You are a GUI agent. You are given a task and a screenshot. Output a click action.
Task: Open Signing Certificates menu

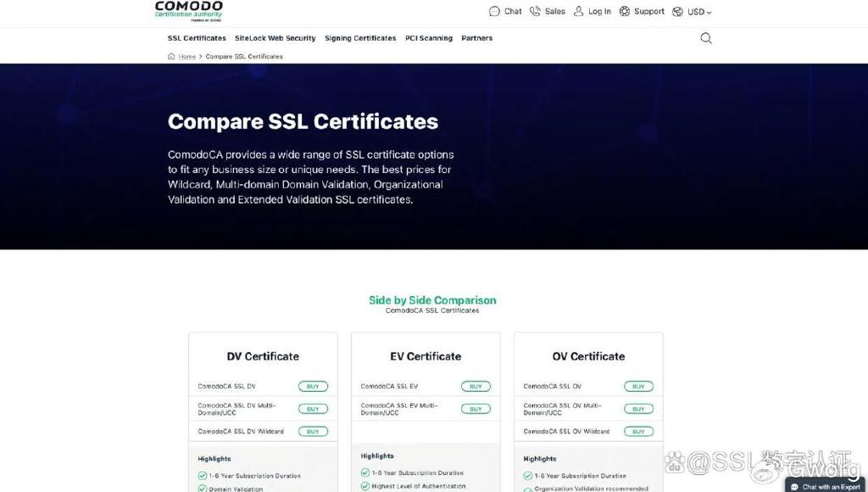coord(360,38)
